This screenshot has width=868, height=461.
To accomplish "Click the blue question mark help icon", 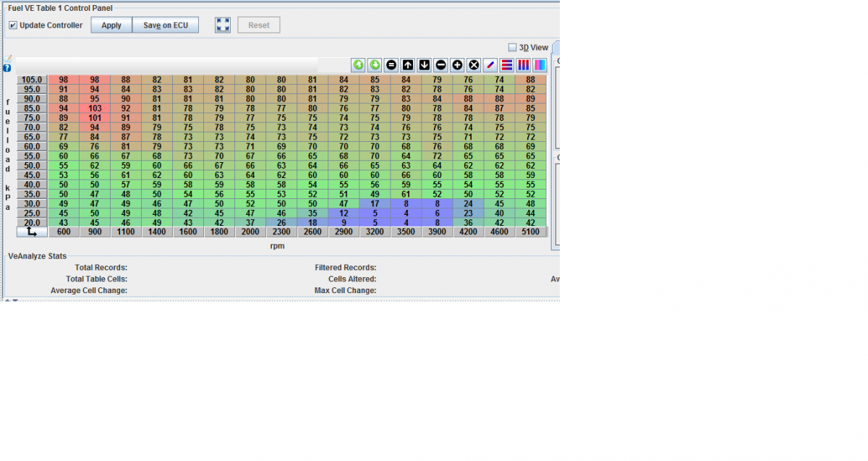I will 7,68.
